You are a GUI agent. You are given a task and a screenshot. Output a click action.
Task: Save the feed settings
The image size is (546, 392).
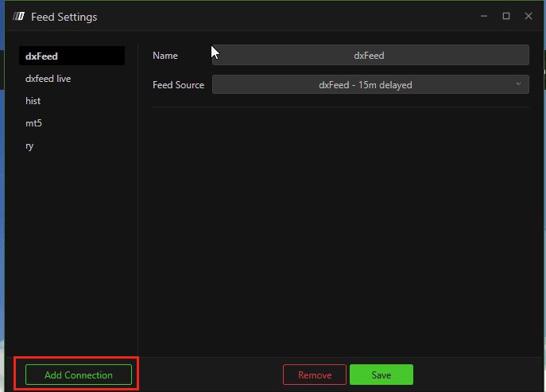pos(381,375)
